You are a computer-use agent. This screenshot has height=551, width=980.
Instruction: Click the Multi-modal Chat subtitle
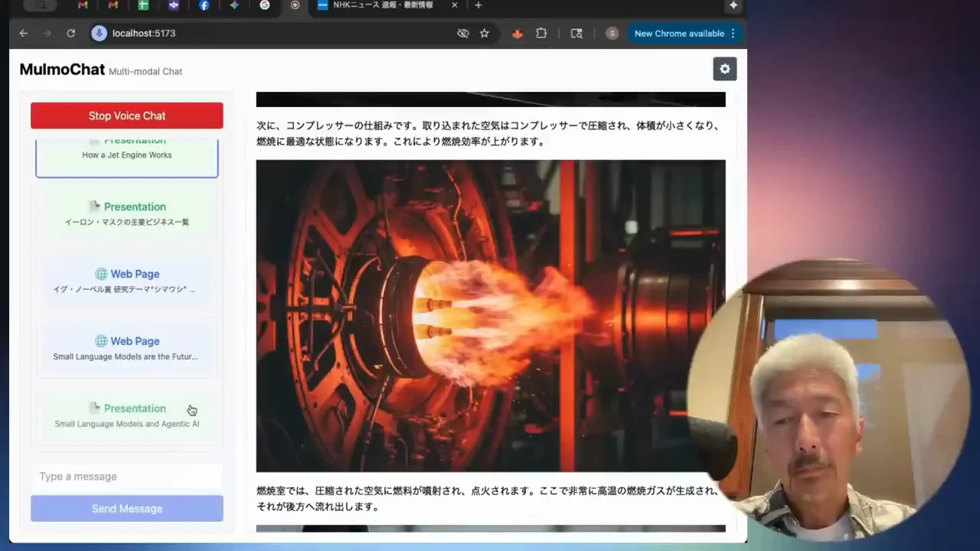coord(145,71)
